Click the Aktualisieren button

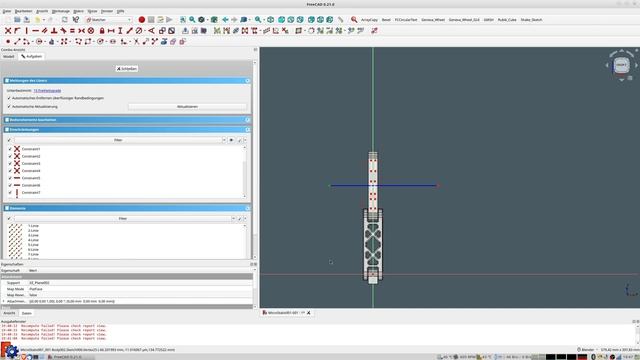point(187,107)
